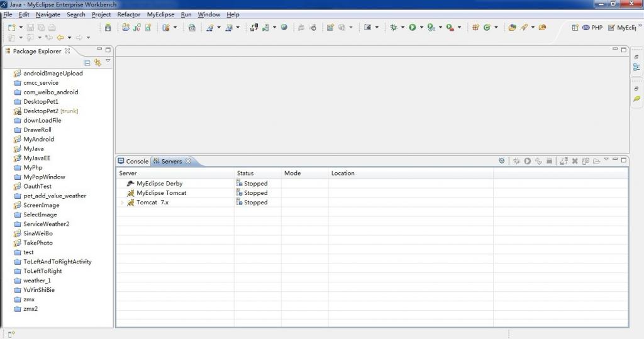This screenshot has height=339, width=644.
Task: Click the Outline icon in right trim
Action: point(636,67)
